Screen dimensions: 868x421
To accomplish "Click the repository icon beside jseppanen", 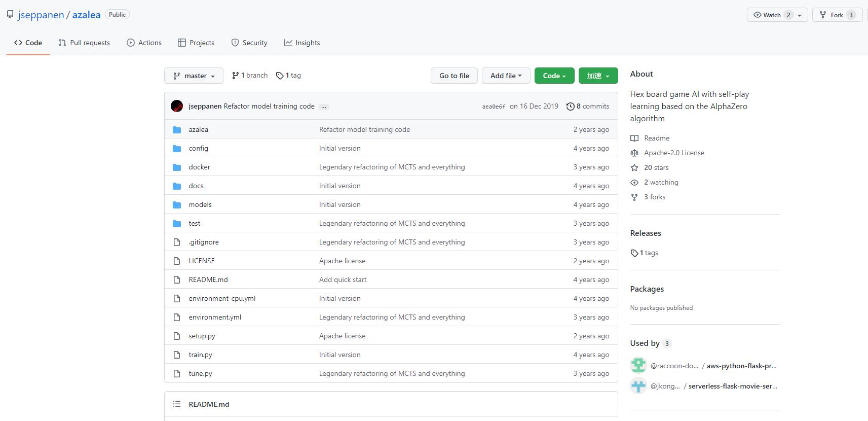I will (x=10, y=15).
